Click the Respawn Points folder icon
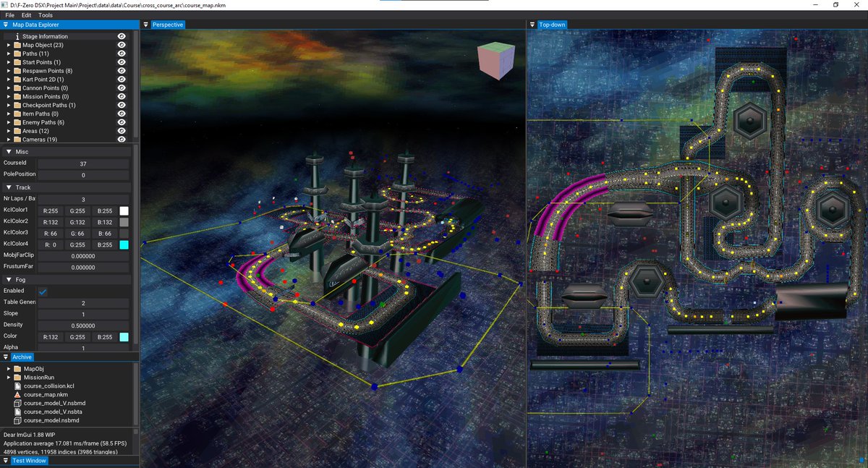This screenshot has height=468, width=868. coord(17,71)
